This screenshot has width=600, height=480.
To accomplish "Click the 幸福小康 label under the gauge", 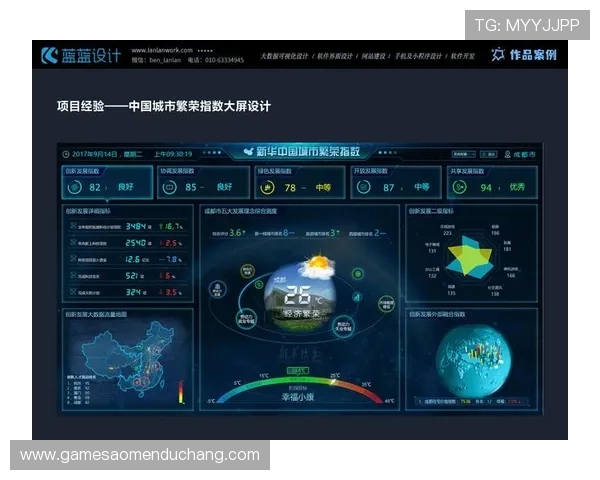I will point(298,397).
